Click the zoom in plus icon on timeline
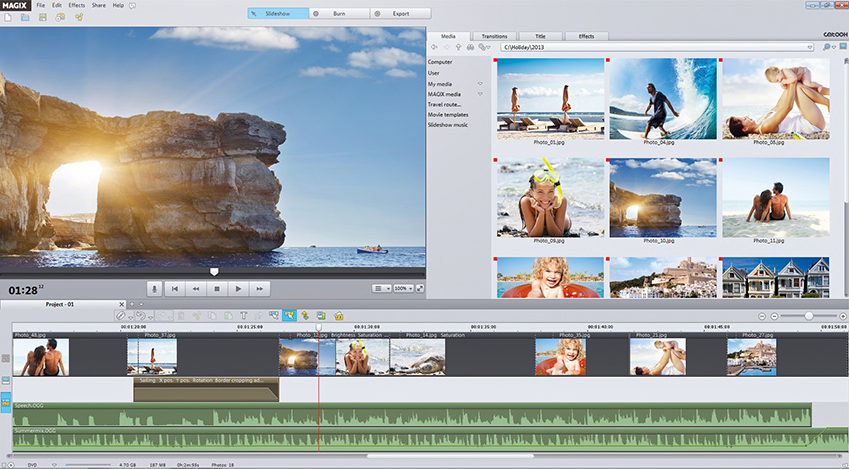The height and width of the screenshot is (469, 849). pyautogui.click(x=843, y=316)
